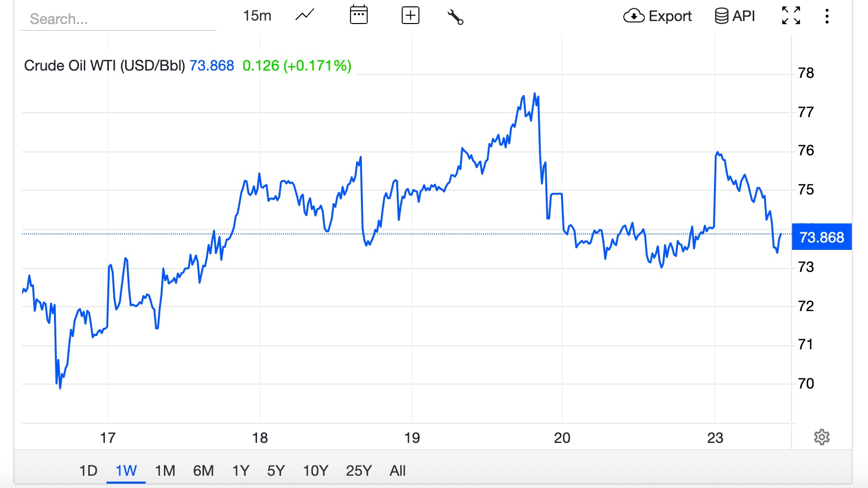Open the wrench chart tools
This screenshot has width=868, height=488.
(x=455, y=17)
